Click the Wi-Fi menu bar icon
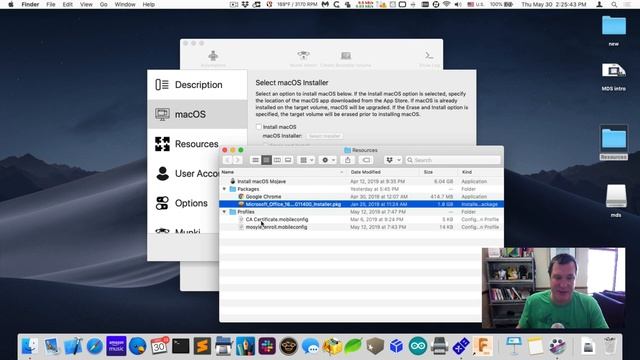Image resolution: width=640 pixels, height=360 pixels. pos(447,4)
